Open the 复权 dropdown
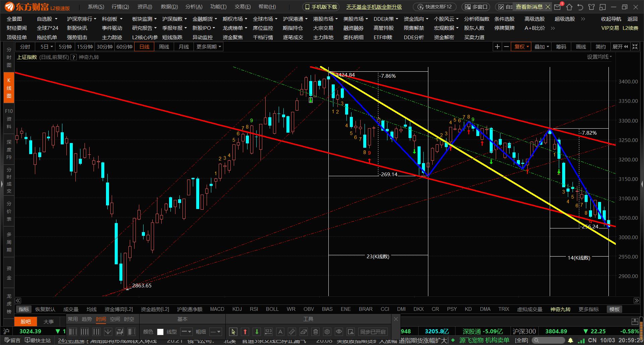Screen dimensions: 644x345 522,47
